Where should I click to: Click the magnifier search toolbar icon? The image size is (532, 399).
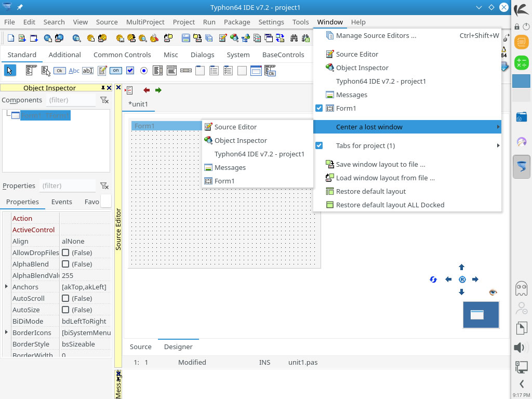(77, 38)
